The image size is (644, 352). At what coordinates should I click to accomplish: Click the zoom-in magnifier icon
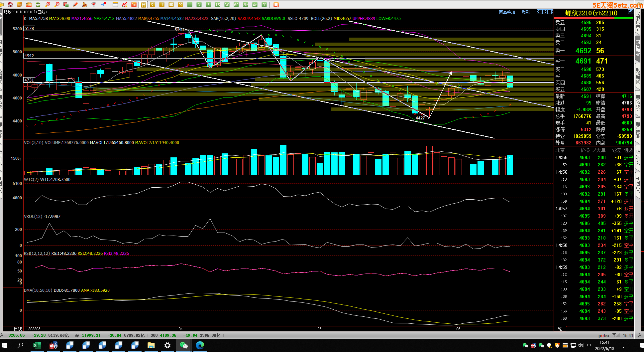click(x=48, y=5)
